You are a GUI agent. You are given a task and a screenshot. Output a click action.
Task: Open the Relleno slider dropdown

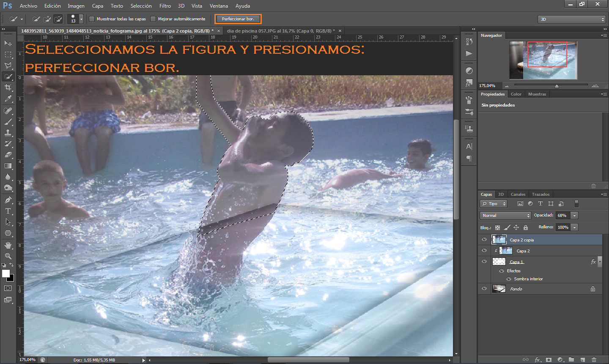pyautogui.click(x=574, y=227)
